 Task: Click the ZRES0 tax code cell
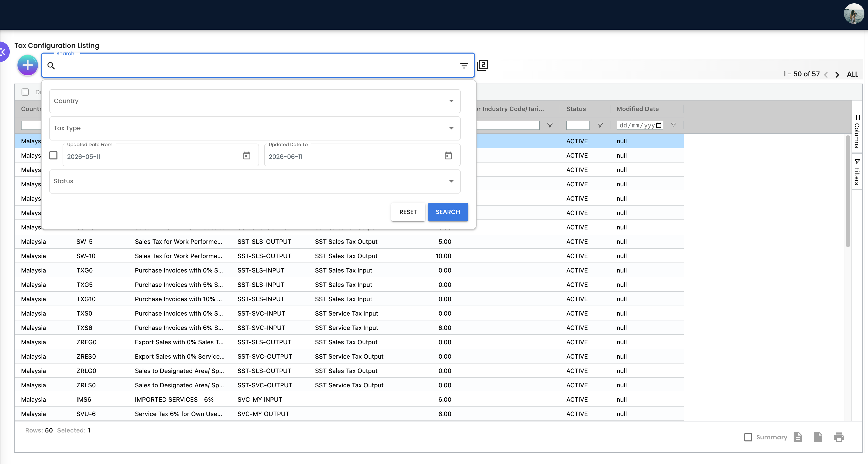[x=86, y=356]
